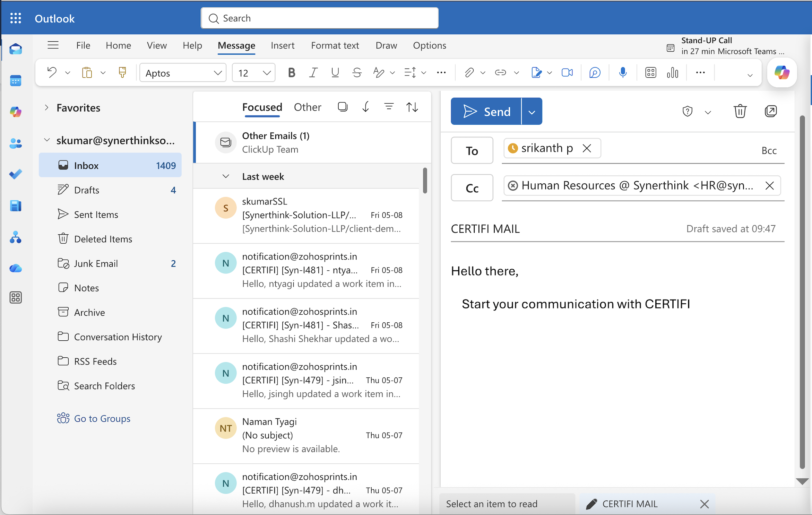Open More apps in the left rail
This screenshot has height=515, width=812.
(x=16, y=297)
